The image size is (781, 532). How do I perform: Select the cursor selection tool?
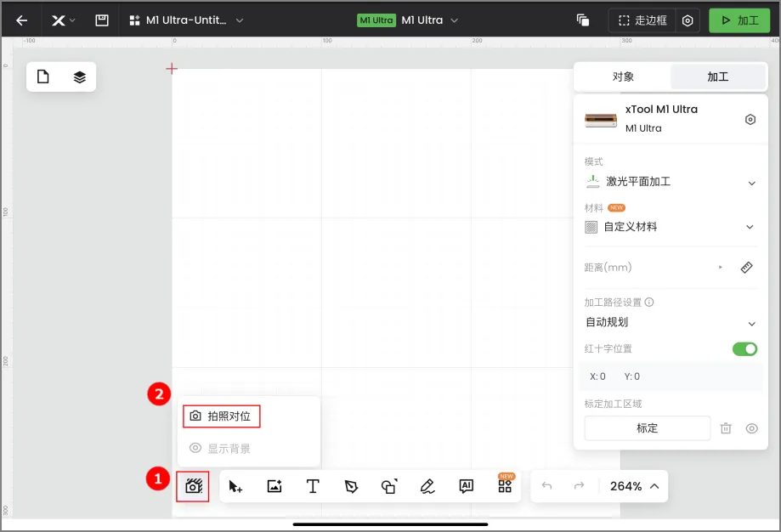[235, 486]
